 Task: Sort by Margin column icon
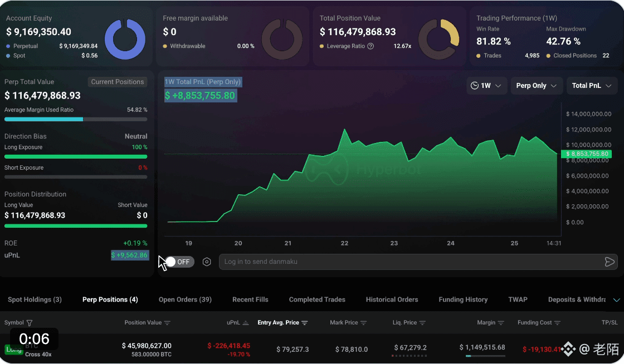[501, 323]
